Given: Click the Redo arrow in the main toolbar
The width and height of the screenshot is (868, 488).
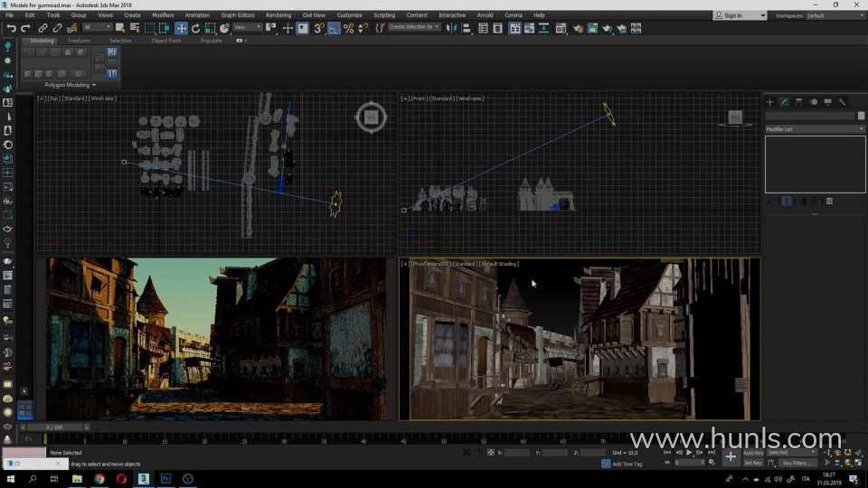Looking at the screenshot, I should [25, 28].
